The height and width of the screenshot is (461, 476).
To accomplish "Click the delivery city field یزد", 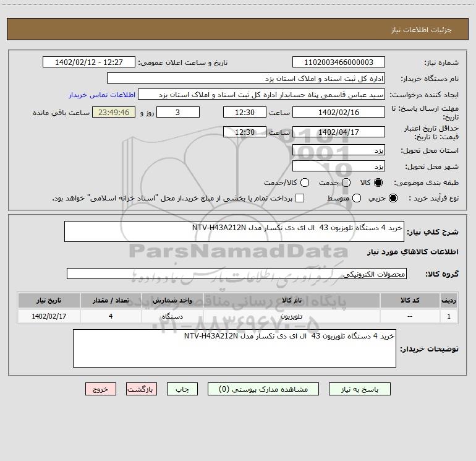I will (x=339, y=166).
